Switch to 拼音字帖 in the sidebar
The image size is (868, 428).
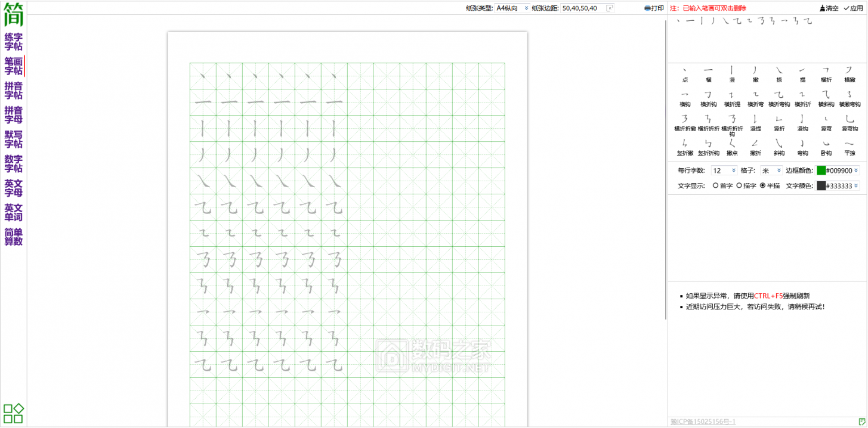pos(13,91)
